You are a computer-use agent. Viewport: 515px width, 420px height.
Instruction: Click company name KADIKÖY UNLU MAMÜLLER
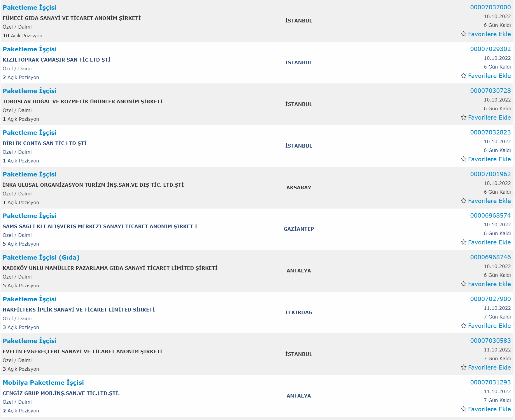click(110, 268)
